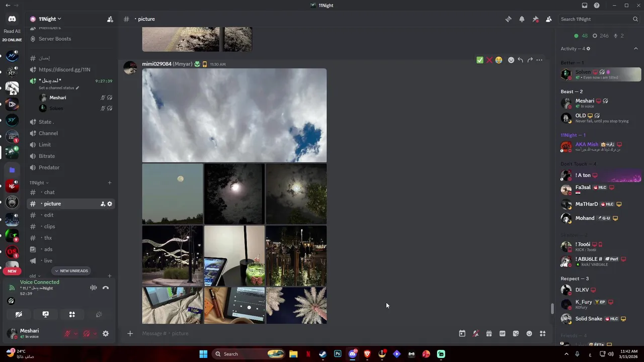This screenshot has height=362, width=644.
Task: Edit picture channel settings gear
Action: (x=110, y=204)
